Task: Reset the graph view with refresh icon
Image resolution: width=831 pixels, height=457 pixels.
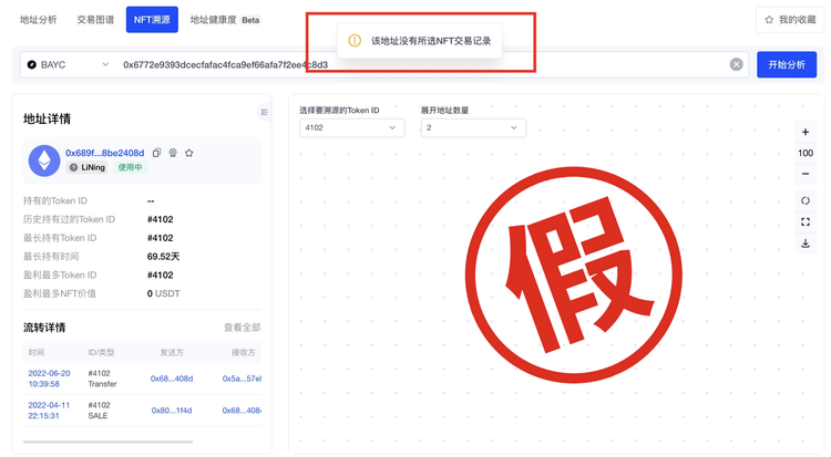Action: coord(805,200)
